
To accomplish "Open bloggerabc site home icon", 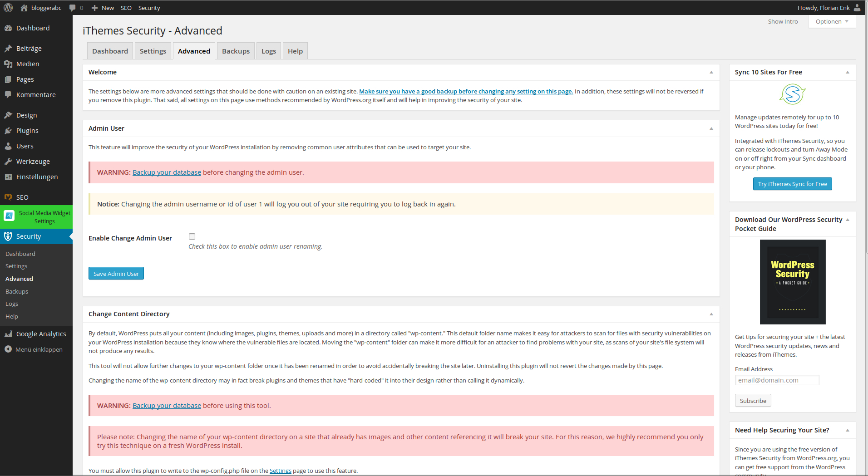I will tap(24, 8).
